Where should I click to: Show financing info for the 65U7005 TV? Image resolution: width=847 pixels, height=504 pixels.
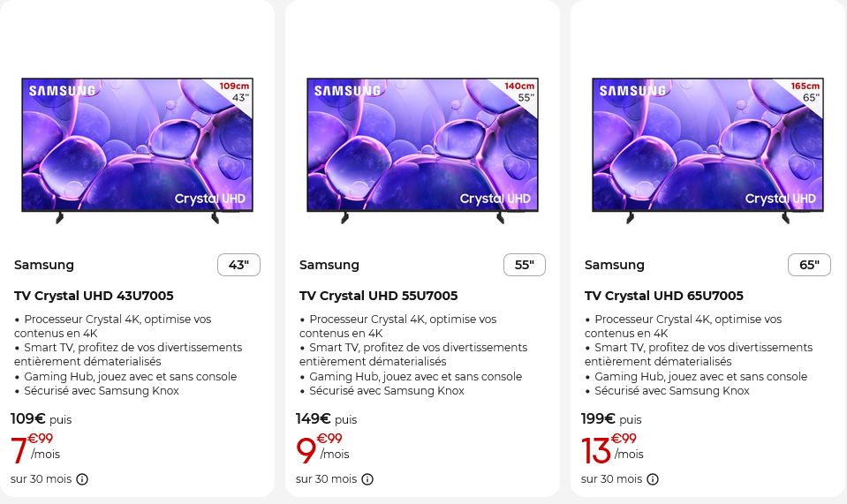pos(653,479)
